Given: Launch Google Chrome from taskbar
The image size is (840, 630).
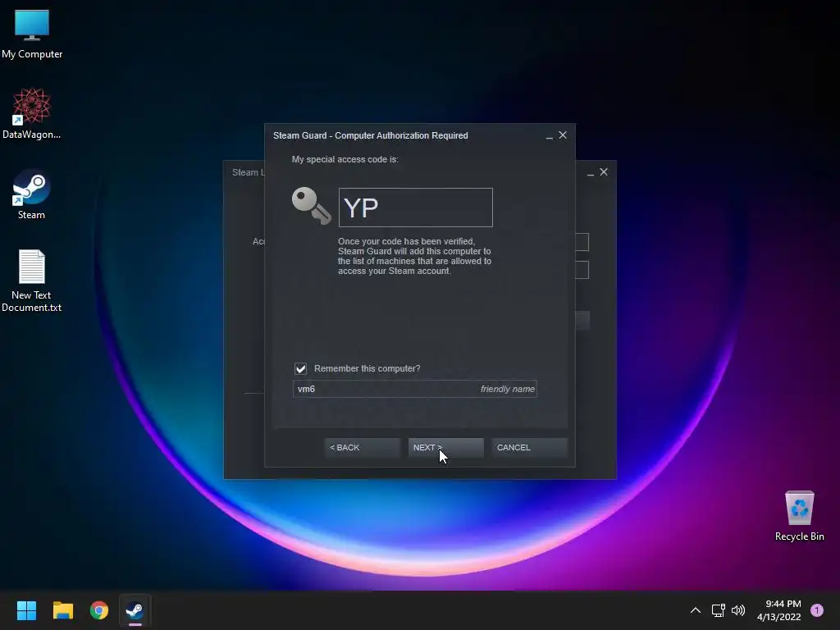Looking at the screenshot, I should point(99,610).
